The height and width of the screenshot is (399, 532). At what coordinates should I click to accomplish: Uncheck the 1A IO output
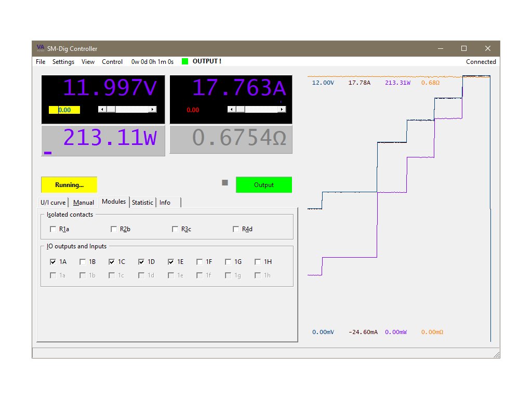pos(53,262)
